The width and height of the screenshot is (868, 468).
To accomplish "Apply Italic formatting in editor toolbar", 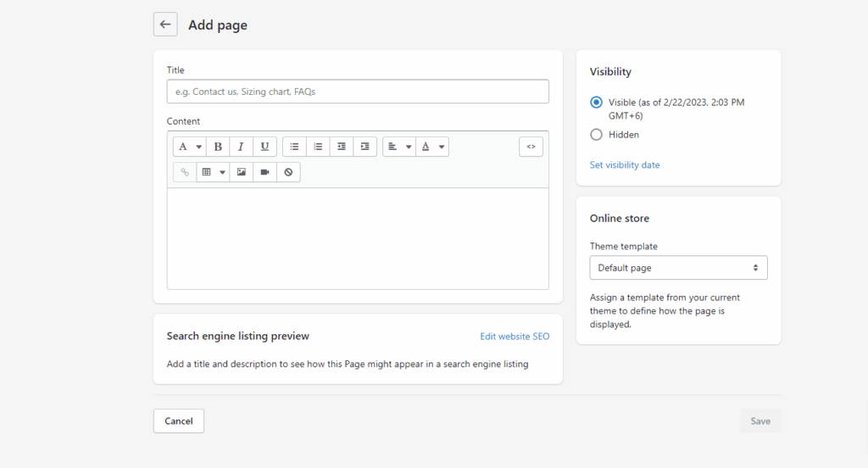I will (241, 147).
